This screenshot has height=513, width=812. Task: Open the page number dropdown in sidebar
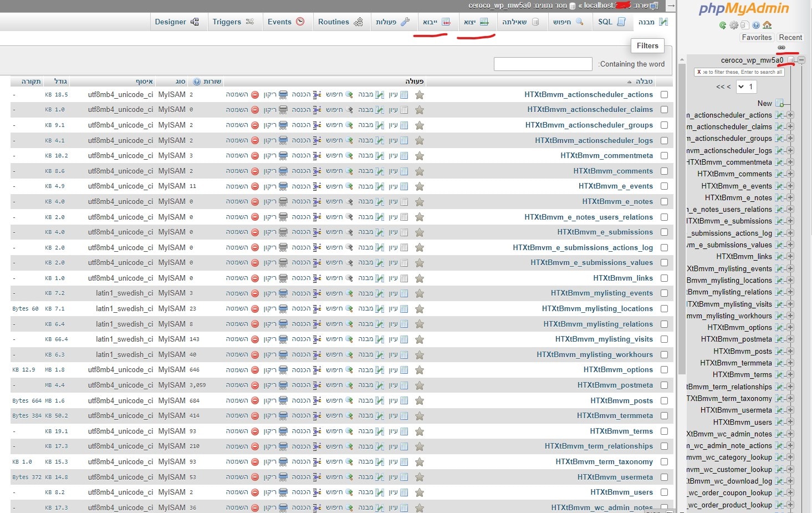click(x=746, y=87)
